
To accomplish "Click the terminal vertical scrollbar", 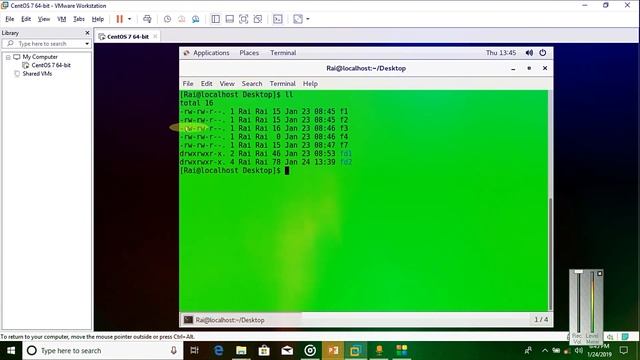I will point(550,253).
